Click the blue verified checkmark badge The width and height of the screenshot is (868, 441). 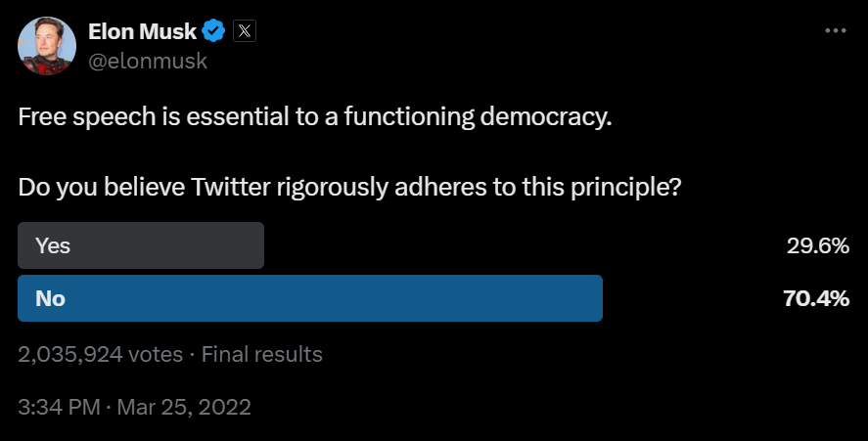coord(215,31)
